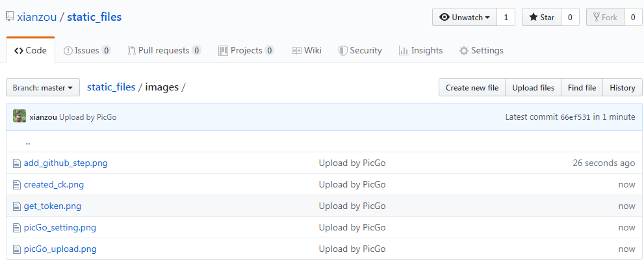Navigate up via the parent directory '..' link
The image size is (644, 263).
28,142
